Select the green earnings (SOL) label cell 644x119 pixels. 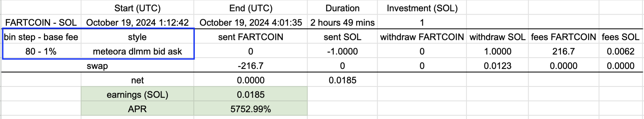pyautogui.click(x=137, y=95)
